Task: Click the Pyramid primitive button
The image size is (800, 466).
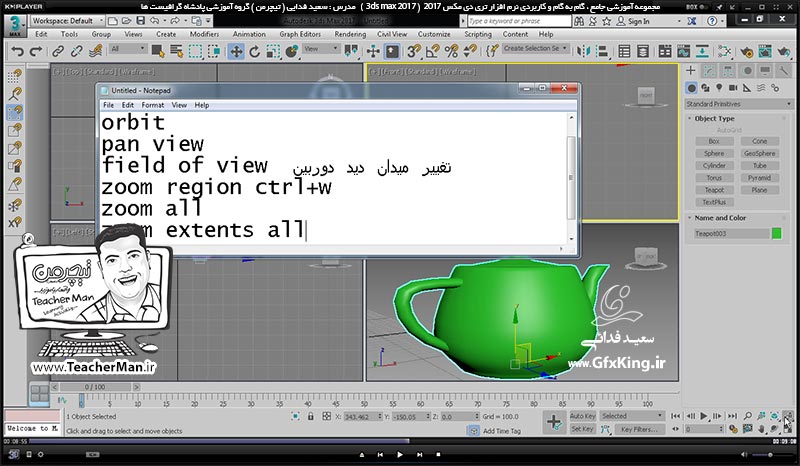Action: [x=759, y=178]
